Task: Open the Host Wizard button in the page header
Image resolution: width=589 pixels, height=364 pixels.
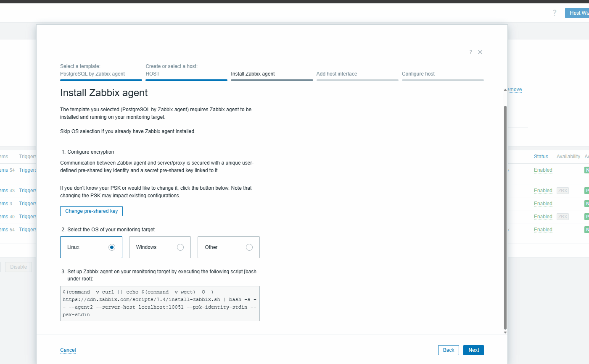Action: [x=577, y=13]
